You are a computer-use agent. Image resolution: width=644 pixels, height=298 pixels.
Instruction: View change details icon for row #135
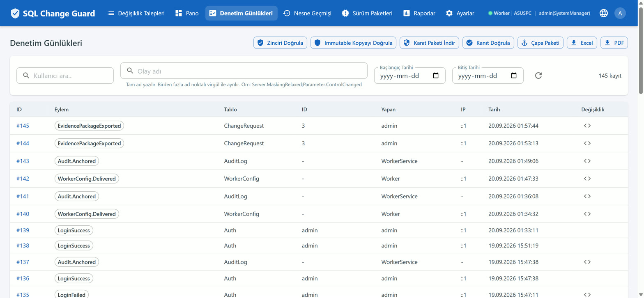(x=587, y=295)
